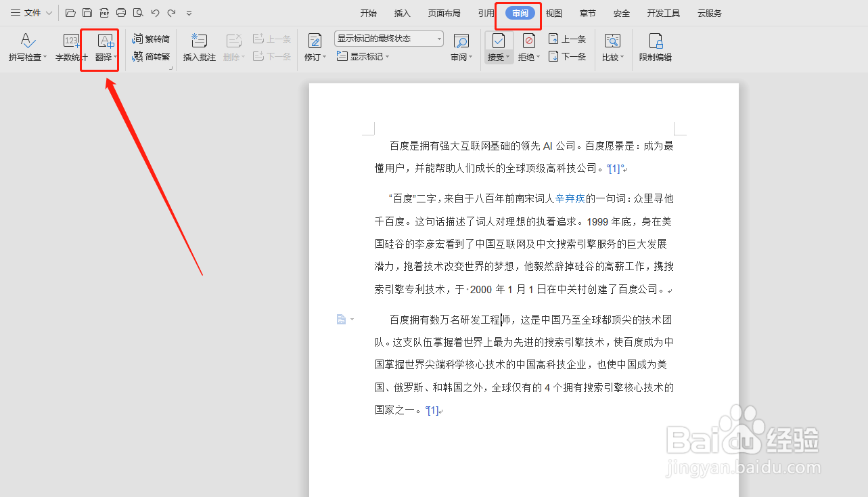Expand the 拒绝 dropdown arrow

pos(539,58)
